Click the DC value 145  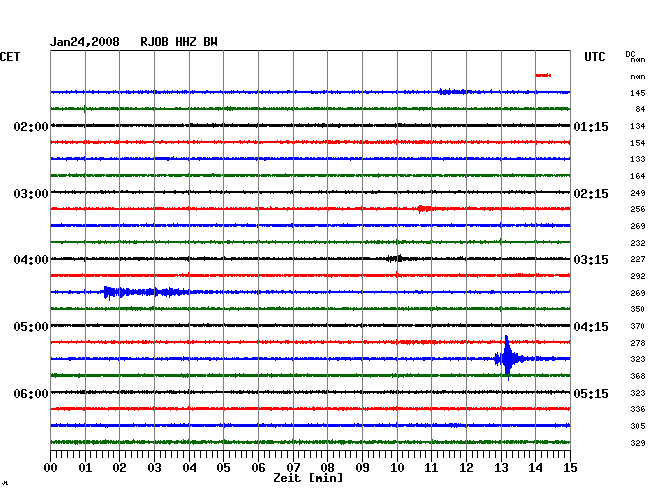638,93
